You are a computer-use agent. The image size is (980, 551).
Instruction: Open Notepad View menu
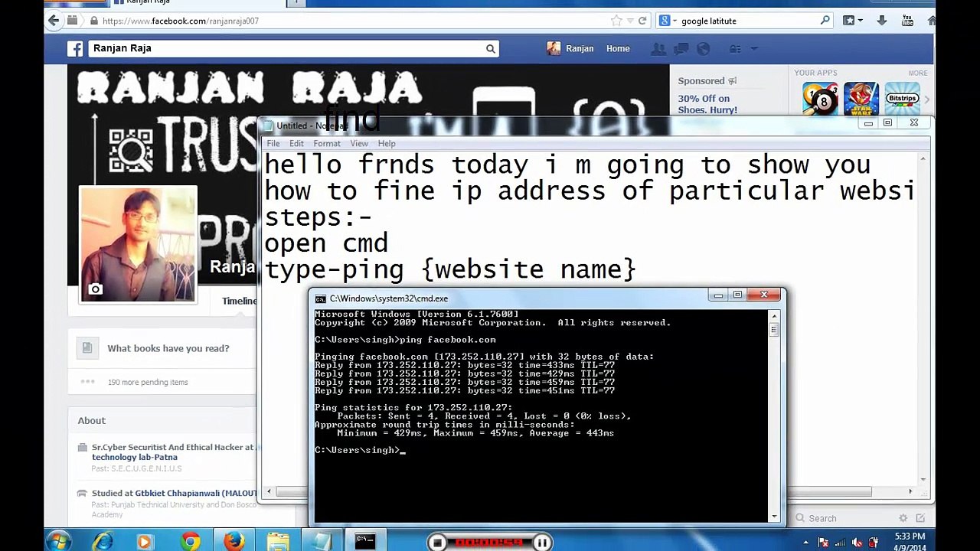coord(359,144)
